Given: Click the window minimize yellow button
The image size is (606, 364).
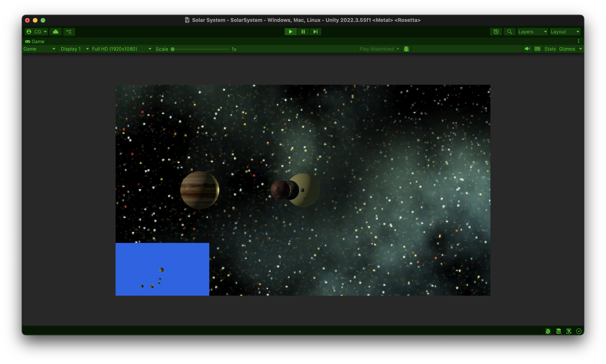Looking at the screenshot, I should point(35,20).
